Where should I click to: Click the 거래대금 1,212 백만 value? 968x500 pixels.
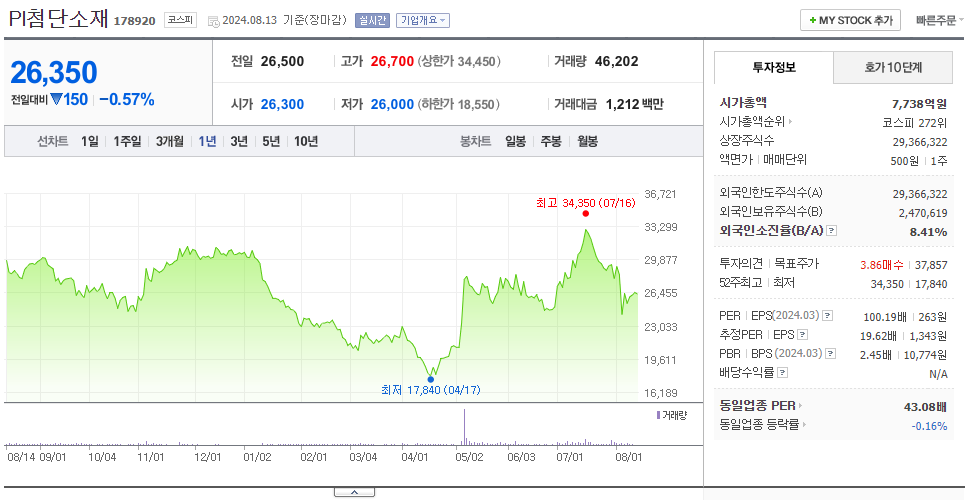(x=635, y=105)
